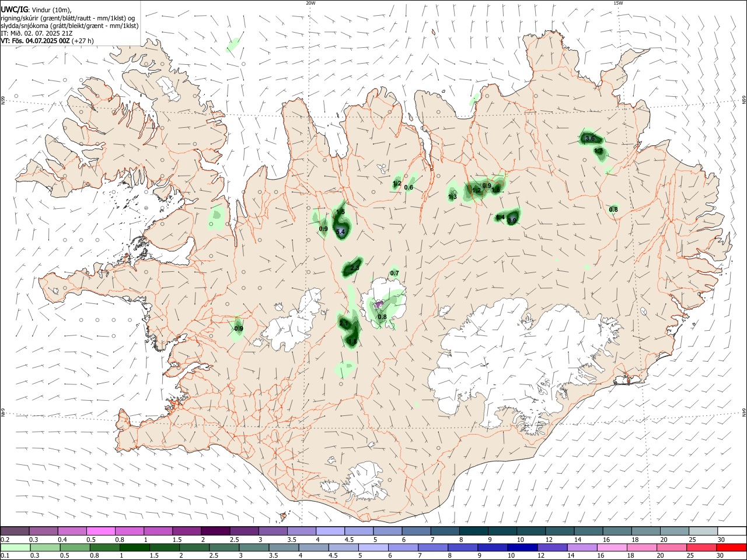Click the 15W longitude label
The height and width of the screenshot is (560, 747).
pos(618,3)
